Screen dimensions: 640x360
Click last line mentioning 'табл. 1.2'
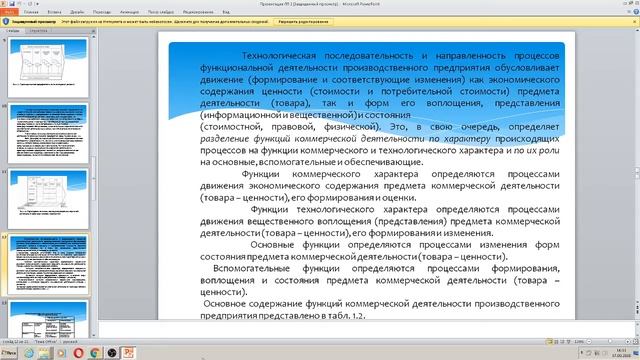coord(282,316)
